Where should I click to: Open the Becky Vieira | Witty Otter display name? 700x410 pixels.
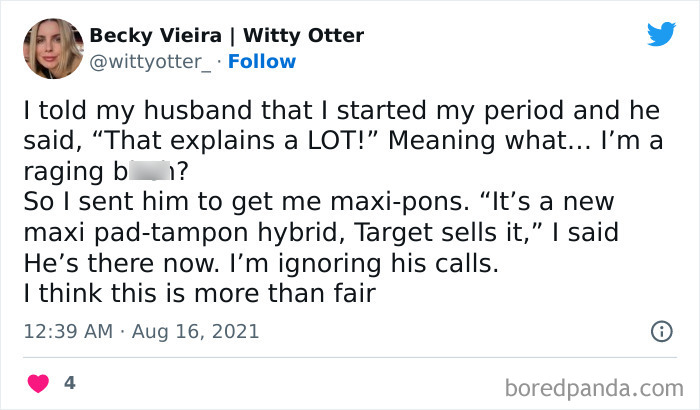227,36
